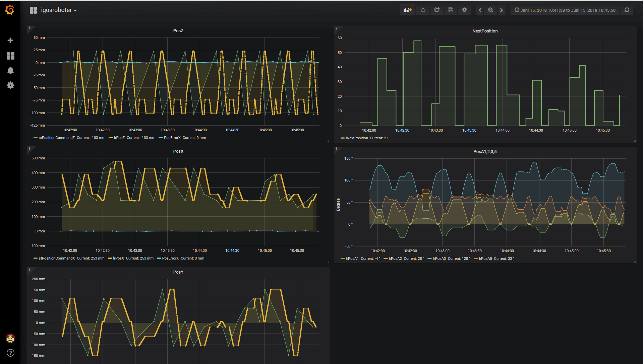
Task: Show info for the PosZ panel corner
Action: pos(29,28)
